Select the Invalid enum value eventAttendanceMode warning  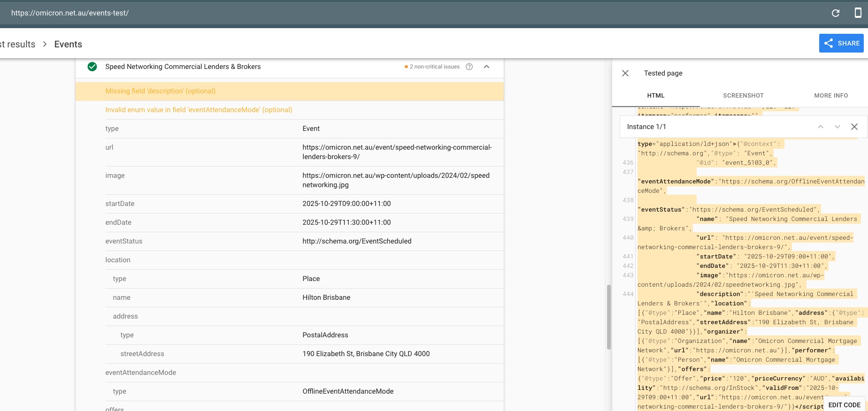tap(290, 110)
